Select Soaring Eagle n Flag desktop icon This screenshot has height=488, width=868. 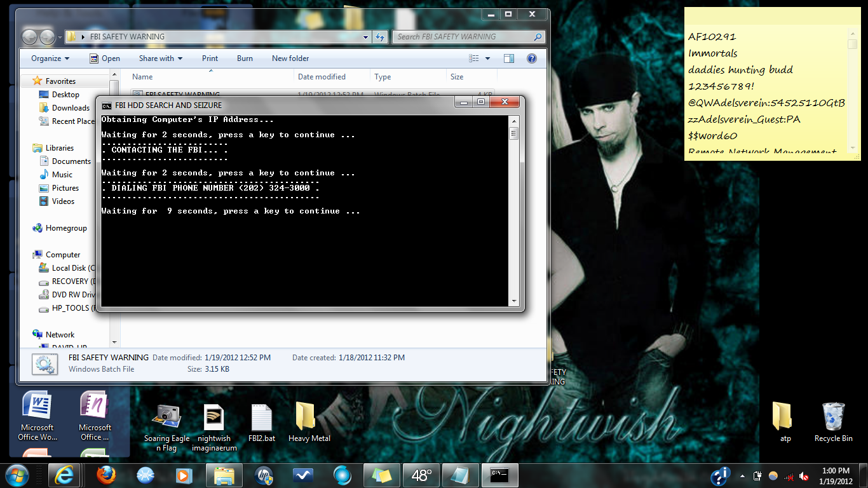point(166,427)
